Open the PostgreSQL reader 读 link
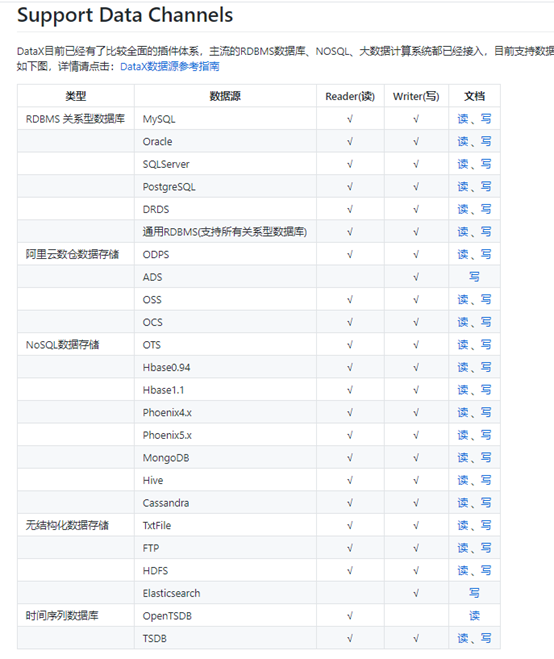554x659 pixels. tap(463, 187)
